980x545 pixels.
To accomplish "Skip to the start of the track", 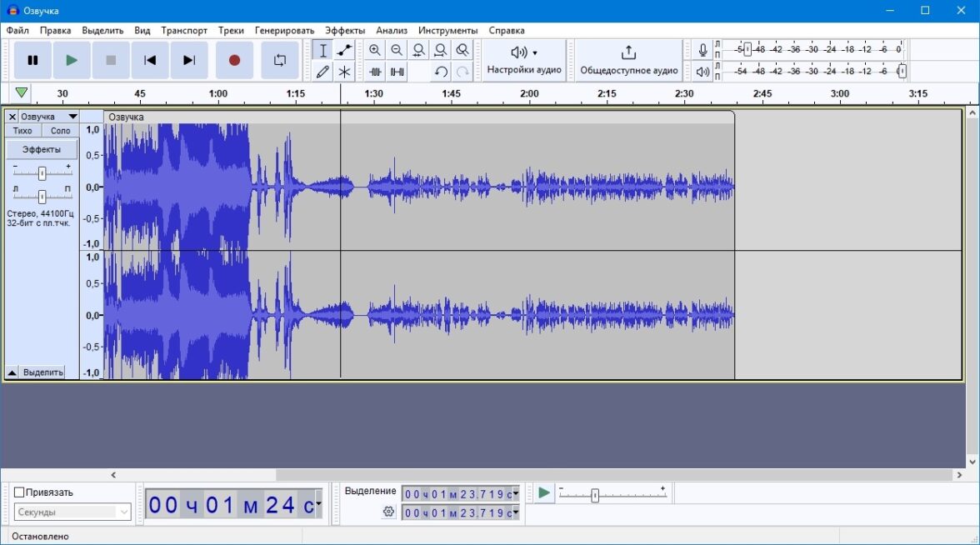I will (150, 60).
